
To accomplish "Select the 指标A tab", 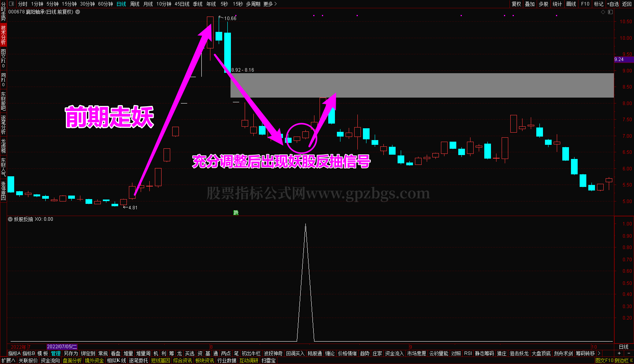I will [x=14, y=353].
